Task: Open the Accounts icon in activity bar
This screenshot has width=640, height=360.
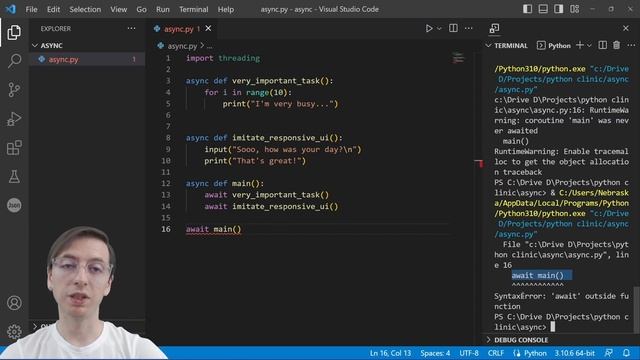Action: pyautogui.click(x=14, y=303)
